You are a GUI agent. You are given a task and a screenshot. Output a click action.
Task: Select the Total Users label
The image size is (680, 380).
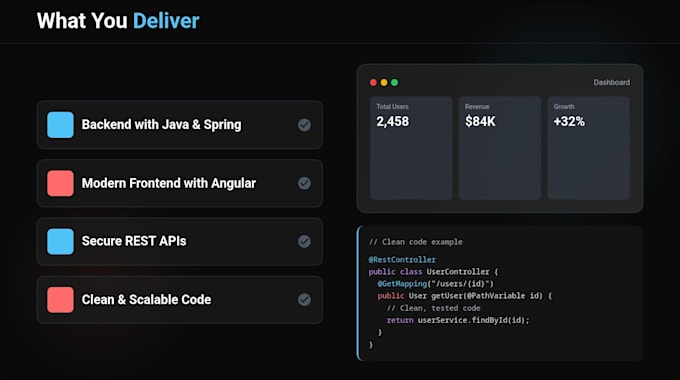click(x=392, y=107)
